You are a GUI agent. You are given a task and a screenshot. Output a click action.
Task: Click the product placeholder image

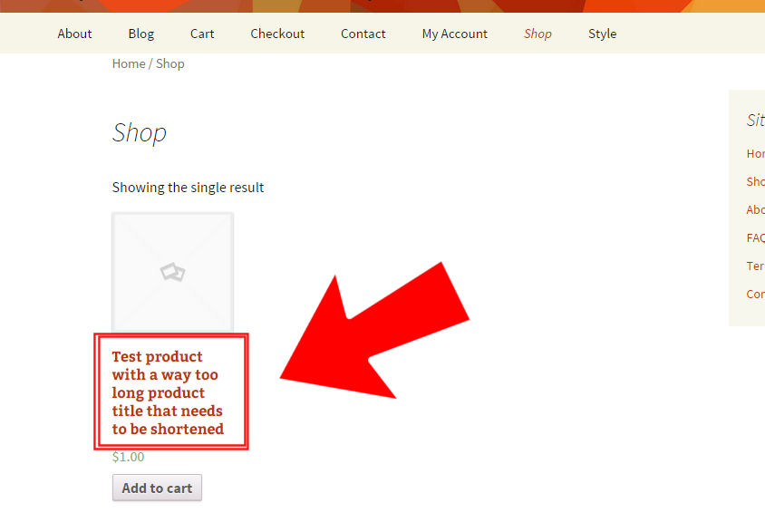pyautogui.click(x=173, y=272)
